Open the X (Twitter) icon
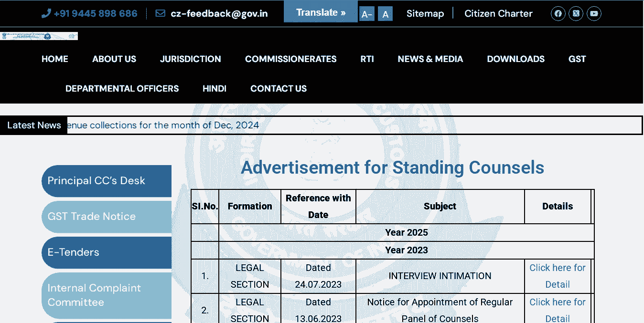Viewport: 644px width, 323px height. point(576,13)
